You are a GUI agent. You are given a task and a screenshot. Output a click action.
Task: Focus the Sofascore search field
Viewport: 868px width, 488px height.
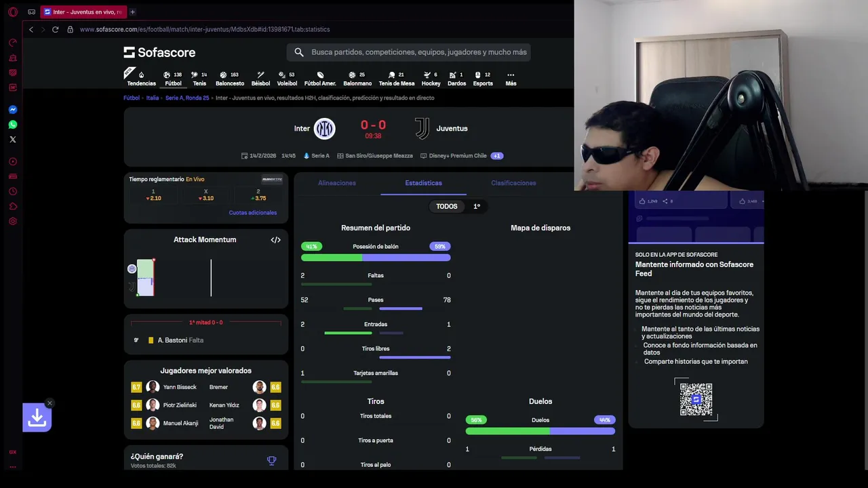(409, 52)
